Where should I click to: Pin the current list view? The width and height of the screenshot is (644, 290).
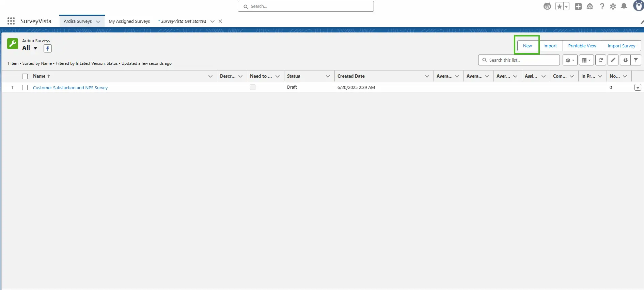48,48
